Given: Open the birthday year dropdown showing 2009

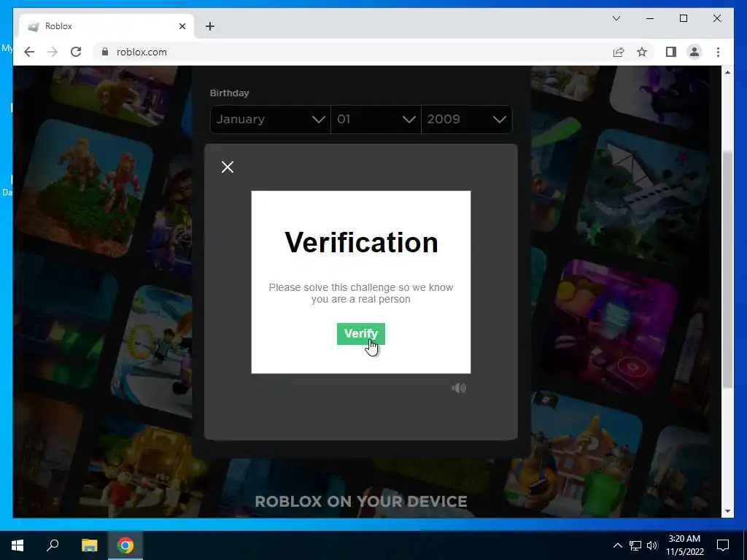Looking at the screenshot, I should 467,119.
